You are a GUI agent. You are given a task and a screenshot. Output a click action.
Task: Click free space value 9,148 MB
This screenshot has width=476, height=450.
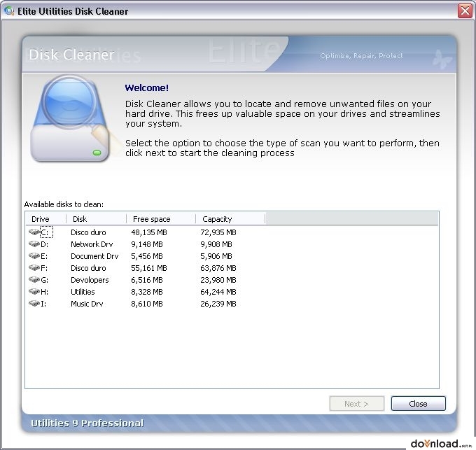pyautogui.click(x=147, y=244)
